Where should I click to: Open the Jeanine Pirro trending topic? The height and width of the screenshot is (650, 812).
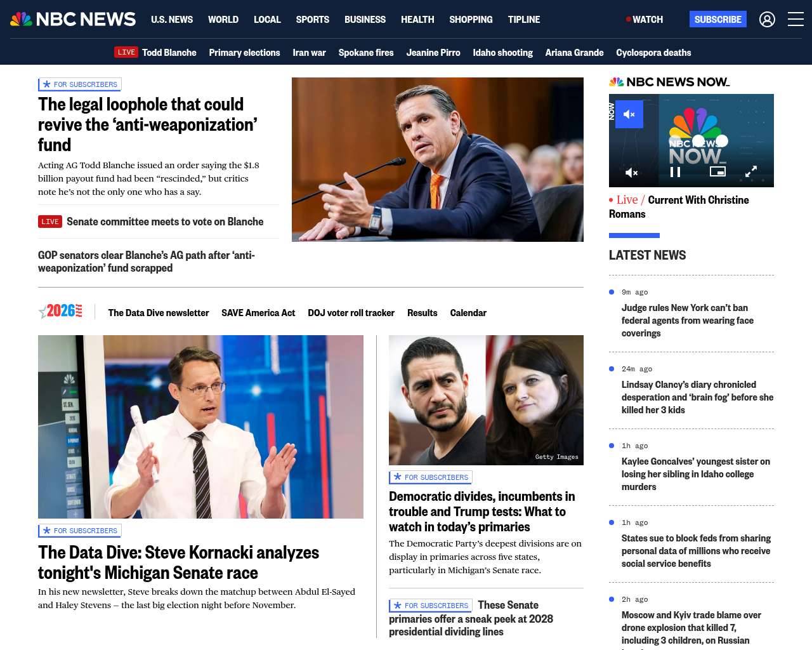(x=433, y=53)
